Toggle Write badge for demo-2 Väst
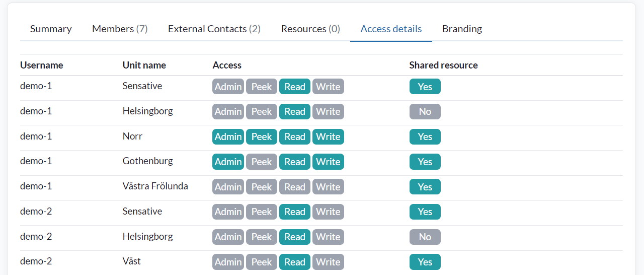This screenshot has width=644, height=275. coord(328,262)
